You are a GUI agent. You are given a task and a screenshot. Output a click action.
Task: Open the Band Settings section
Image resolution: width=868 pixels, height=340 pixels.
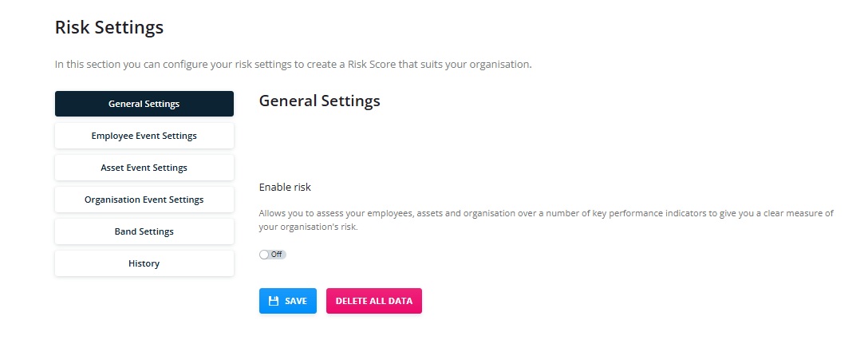[144, 231]
